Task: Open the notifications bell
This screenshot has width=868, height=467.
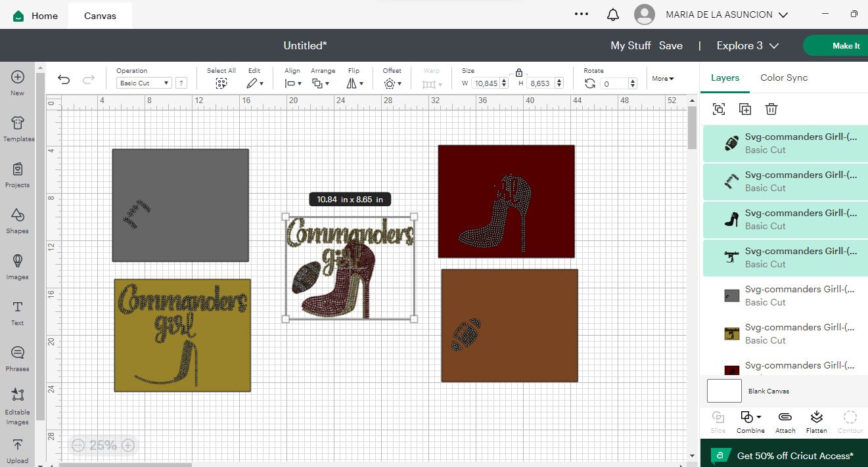Action: [x=613, y=14]
